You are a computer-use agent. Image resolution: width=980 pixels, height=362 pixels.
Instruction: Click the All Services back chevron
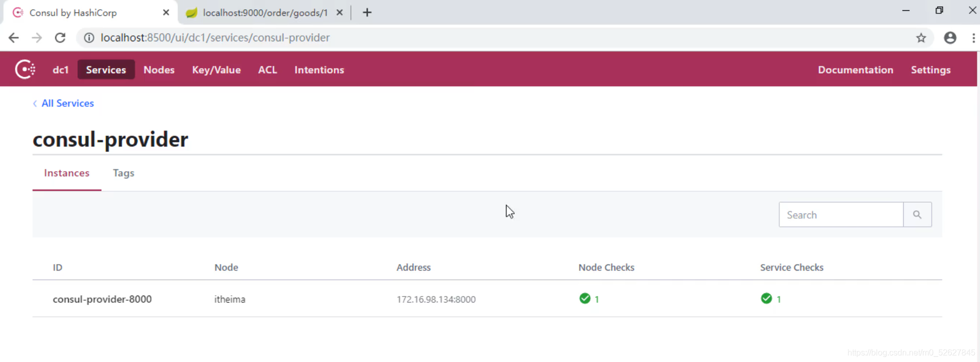[x=35, y=103]
